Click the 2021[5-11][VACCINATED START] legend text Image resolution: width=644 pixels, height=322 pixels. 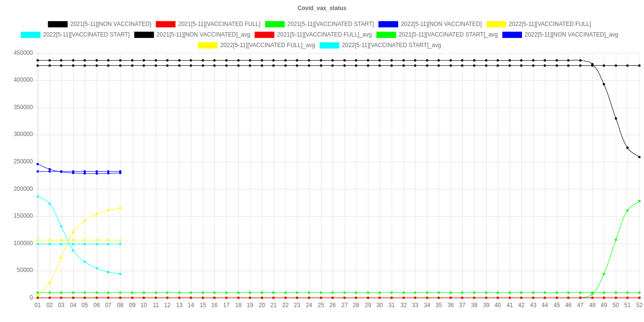330,24
